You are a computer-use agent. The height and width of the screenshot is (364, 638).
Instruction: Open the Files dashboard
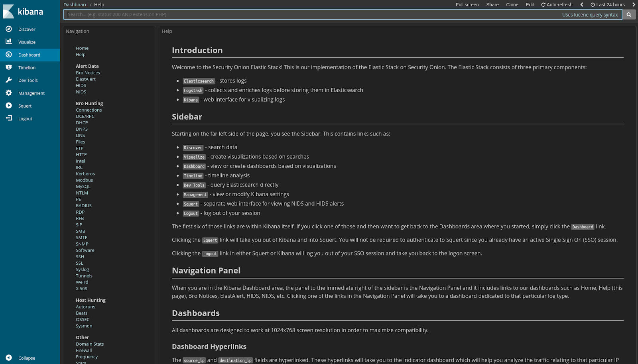[x=81, y=142]
